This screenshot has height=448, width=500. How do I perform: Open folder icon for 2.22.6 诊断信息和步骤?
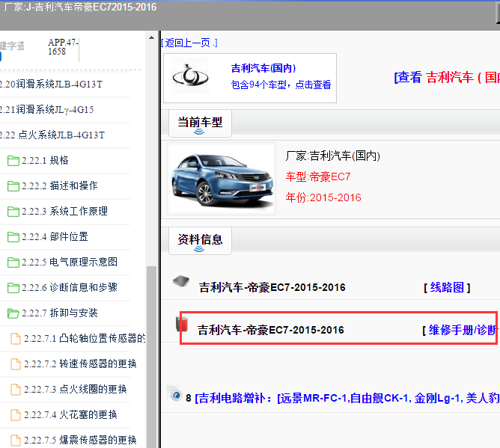(13, 288)
